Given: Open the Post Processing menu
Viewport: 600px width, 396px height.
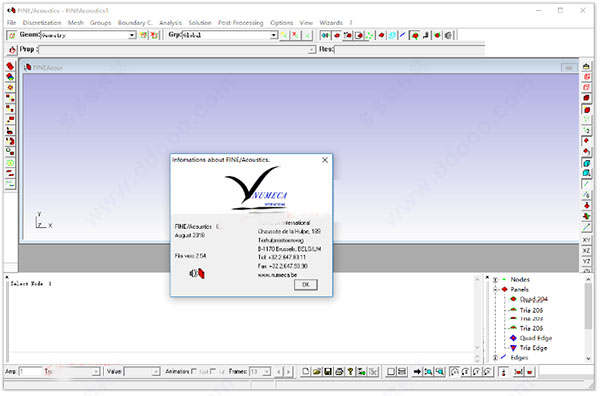Looking at the screenshot, I should [x=241, y=23].
